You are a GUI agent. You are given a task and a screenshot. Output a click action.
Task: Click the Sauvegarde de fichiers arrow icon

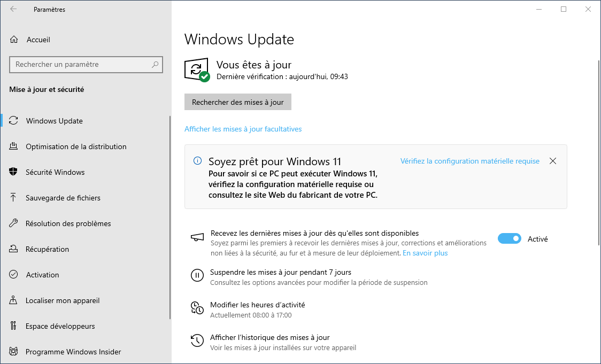pos(13,198)
